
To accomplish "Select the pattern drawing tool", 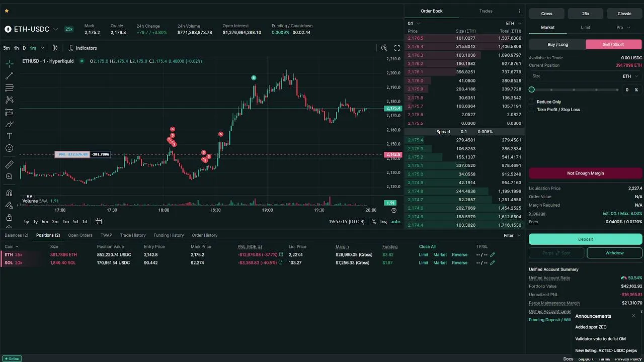I will [9, 100].
